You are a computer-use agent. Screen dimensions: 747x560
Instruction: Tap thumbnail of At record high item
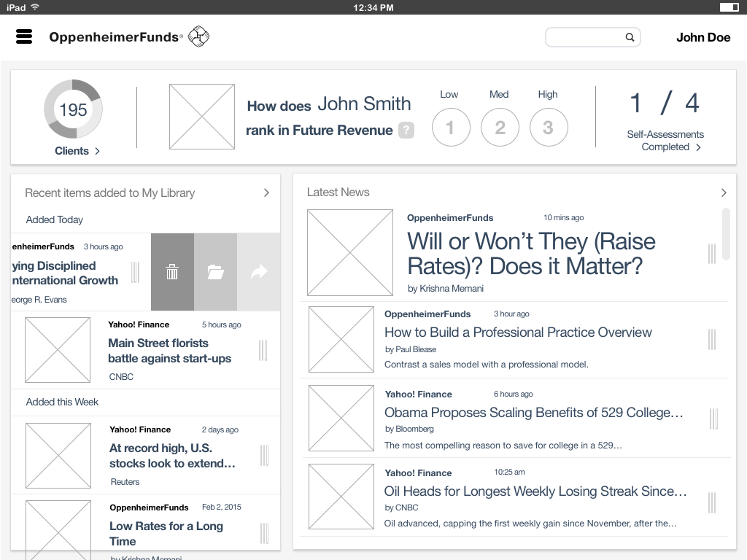tap(58, 456)
